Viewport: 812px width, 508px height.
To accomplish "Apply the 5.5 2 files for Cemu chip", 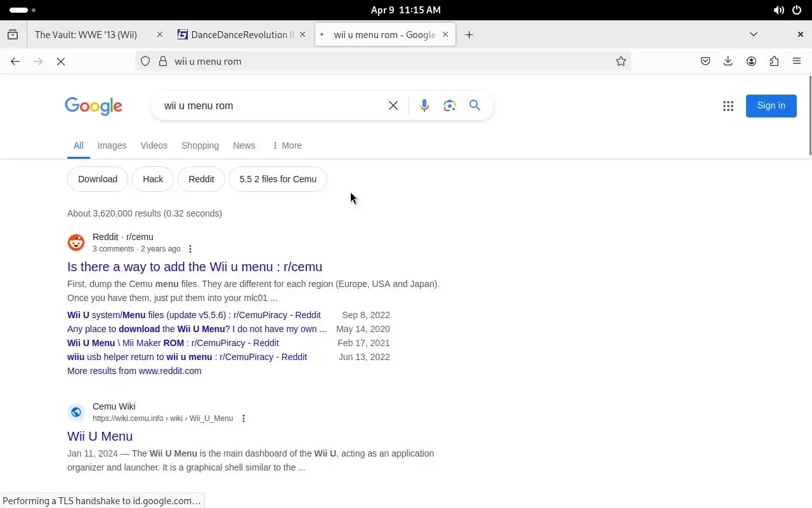I will (278, 179).
